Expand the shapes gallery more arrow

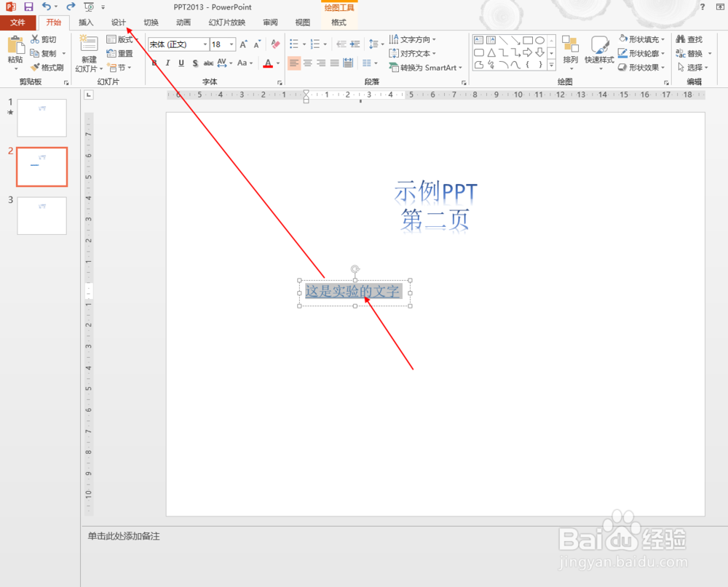pyautogui.click(x=552, y=65)
